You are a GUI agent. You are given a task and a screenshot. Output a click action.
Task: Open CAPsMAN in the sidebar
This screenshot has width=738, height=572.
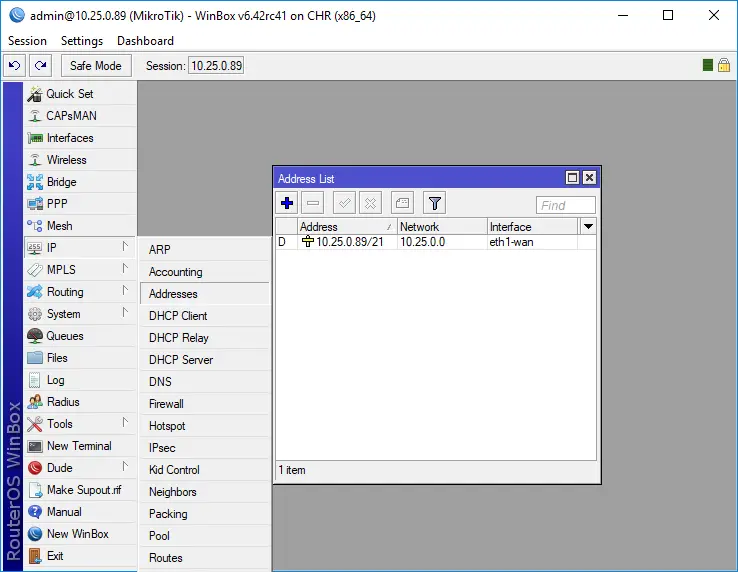(80, 116)
